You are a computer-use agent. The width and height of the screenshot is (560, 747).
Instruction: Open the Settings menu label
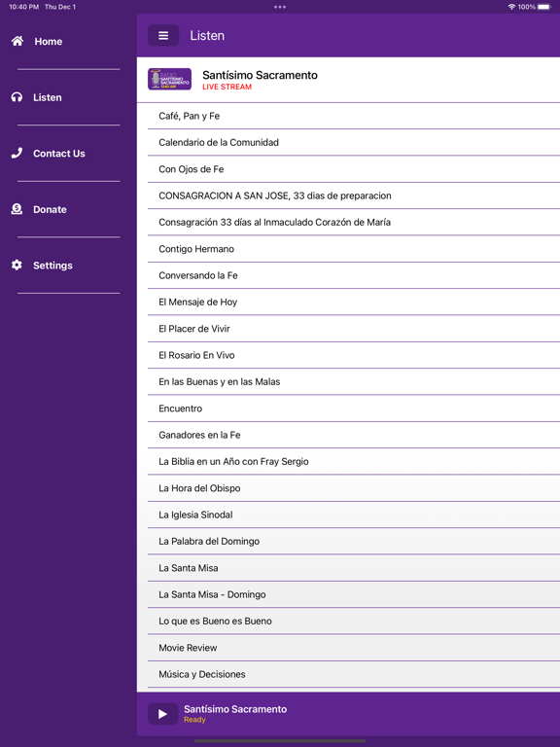pyautogui.click(x=52, y=266)
